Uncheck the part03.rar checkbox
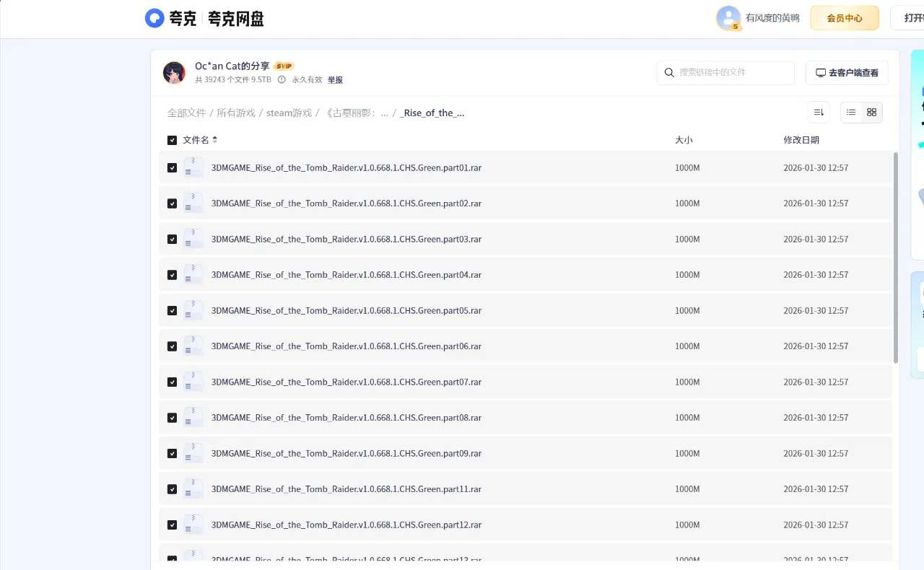 pyautogui.click(x=172, y=240)
